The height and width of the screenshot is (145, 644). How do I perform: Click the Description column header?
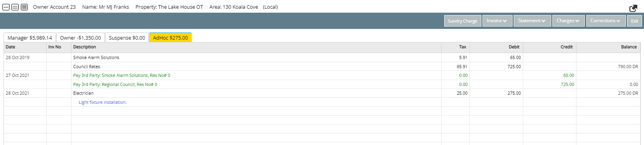pos(256,47)
